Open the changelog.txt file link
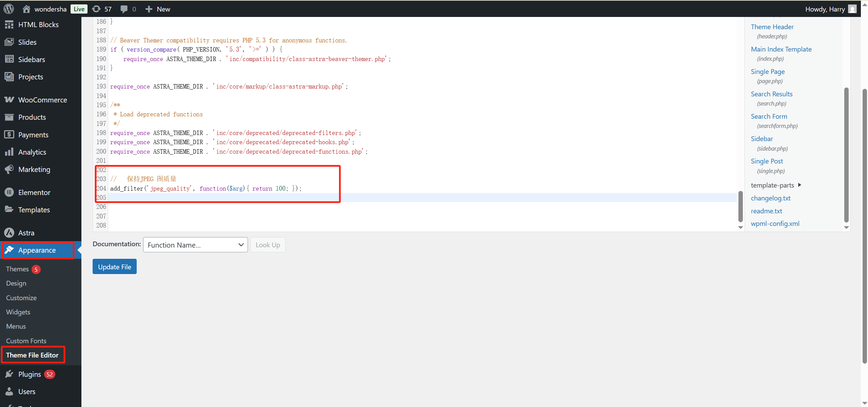Viewport: 868px width, 407px height. pyautogui.click(x=770, y=198)
